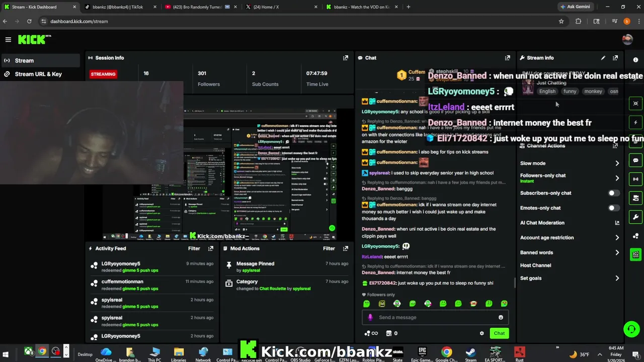
Task: Click the Windows Start button
Action: coord(5,354)
